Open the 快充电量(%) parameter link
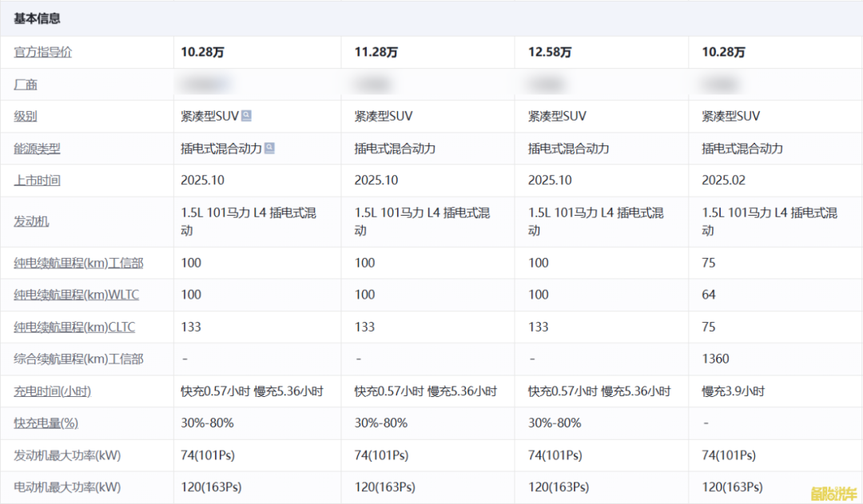Image resolution: width=863 pixels, height=504 pixels. point(46,423)
